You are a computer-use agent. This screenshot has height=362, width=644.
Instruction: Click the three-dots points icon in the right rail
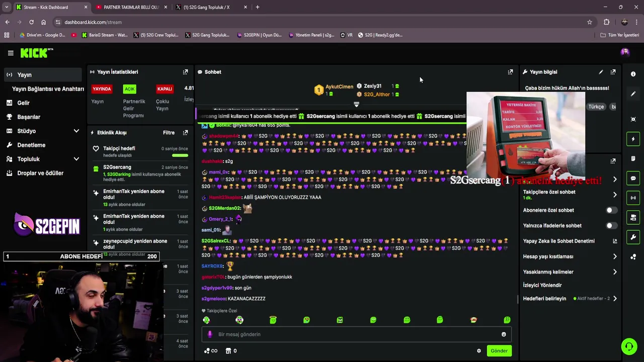tap(633, 257)
